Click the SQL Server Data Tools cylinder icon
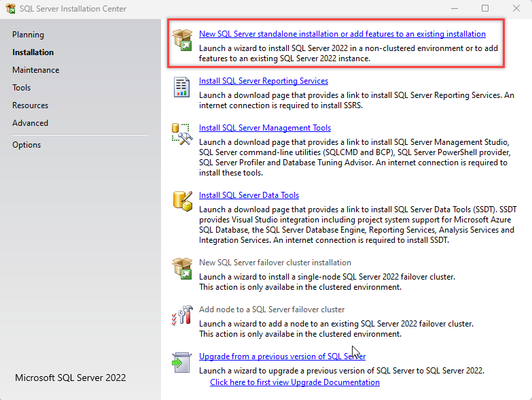 tap(183, 201)
